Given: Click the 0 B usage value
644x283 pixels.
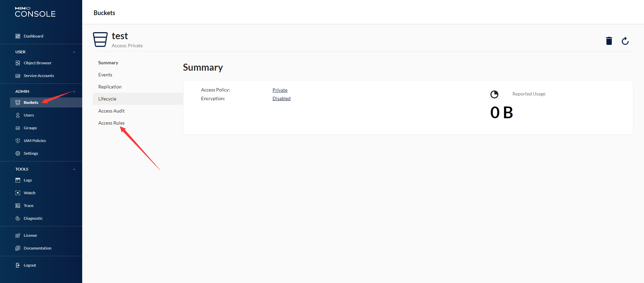Looking at the screenshot, I should point(501,113).
